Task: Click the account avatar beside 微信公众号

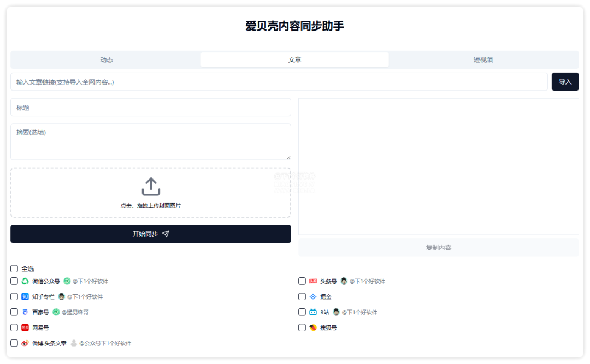Action: (x=67, y=281)
